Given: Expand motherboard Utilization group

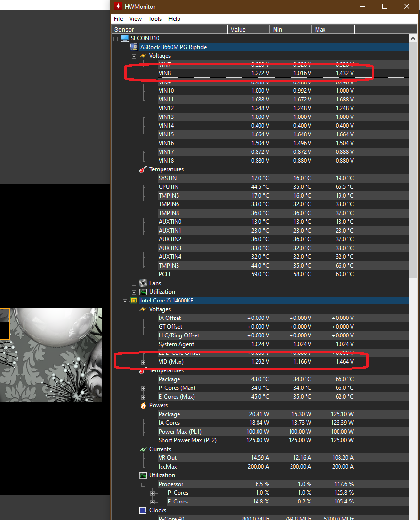Looking at the screenshot, I should [x=134, y=292].
